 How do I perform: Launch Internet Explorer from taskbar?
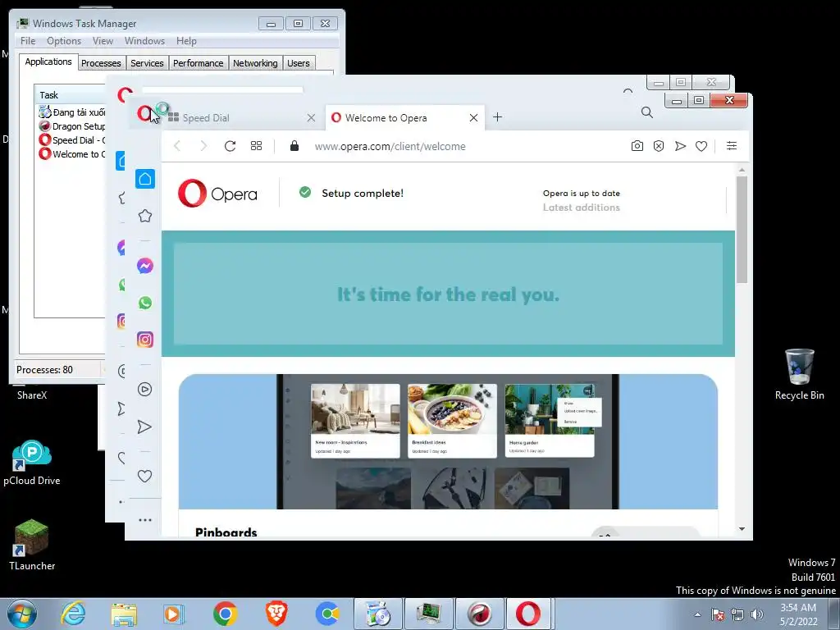[x=73, y=614]
